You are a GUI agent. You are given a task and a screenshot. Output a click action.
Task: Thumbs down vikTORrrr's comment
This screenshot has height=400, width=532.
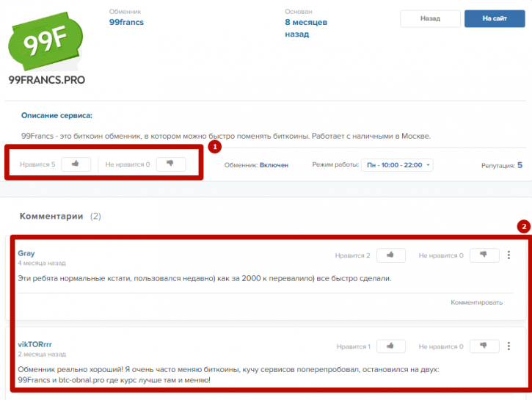click(484, 346)
